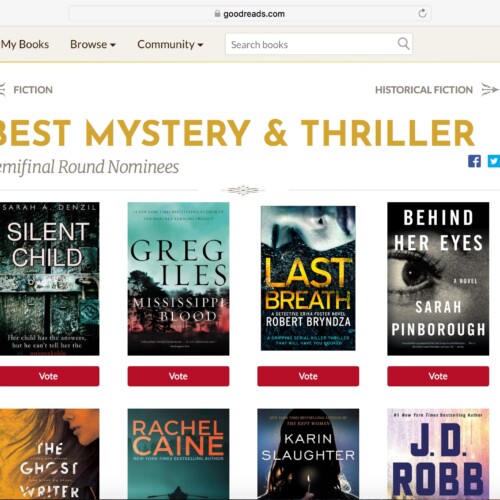
Task: Click the search magnifier icon
Action: (x=403, y=44)
